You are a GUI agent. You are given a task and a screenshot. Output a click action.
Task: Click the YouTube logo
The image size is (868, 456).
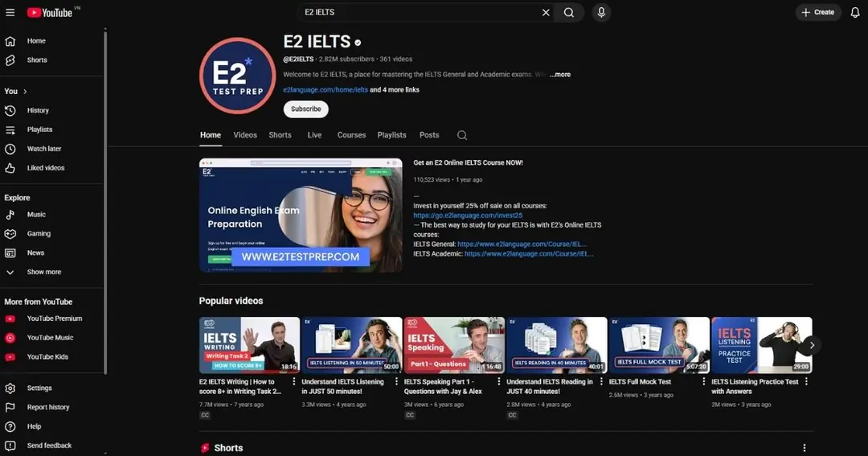coord(51,12)
